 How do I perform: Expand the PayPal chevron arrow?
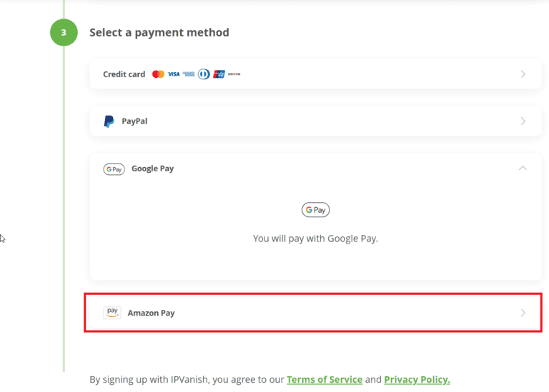523,121
